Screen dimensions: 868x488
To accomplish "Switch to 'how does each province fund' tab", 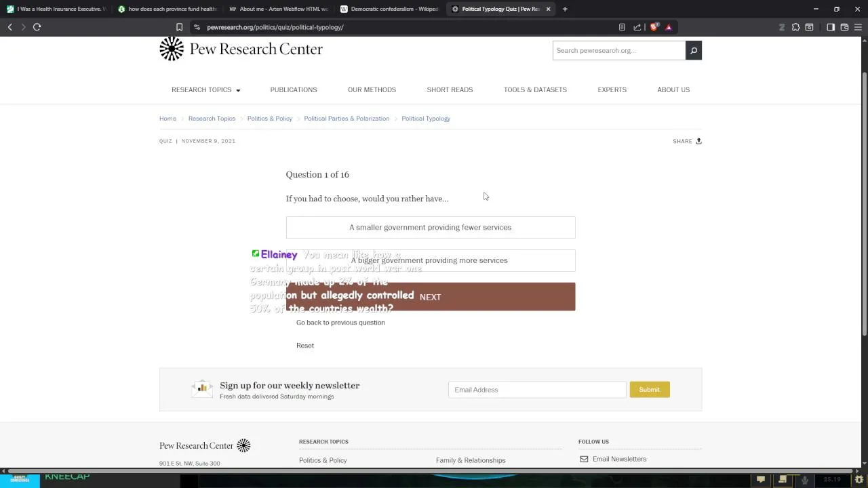I will point(167,9).
